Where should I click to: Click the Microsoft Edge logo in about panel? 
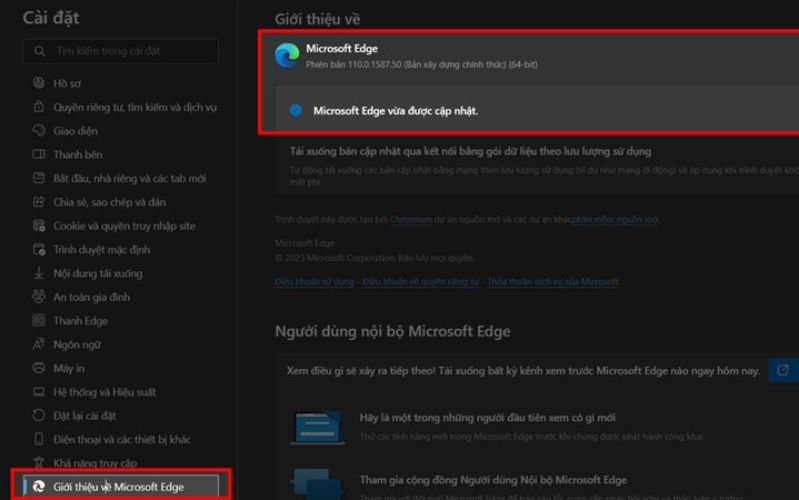(x=287, y=55)
